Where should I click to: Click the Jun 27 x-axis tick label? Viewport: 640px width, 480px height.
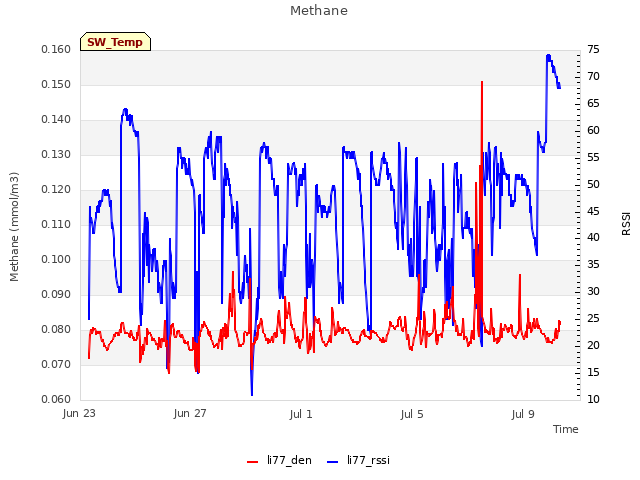tap(190, 414)
